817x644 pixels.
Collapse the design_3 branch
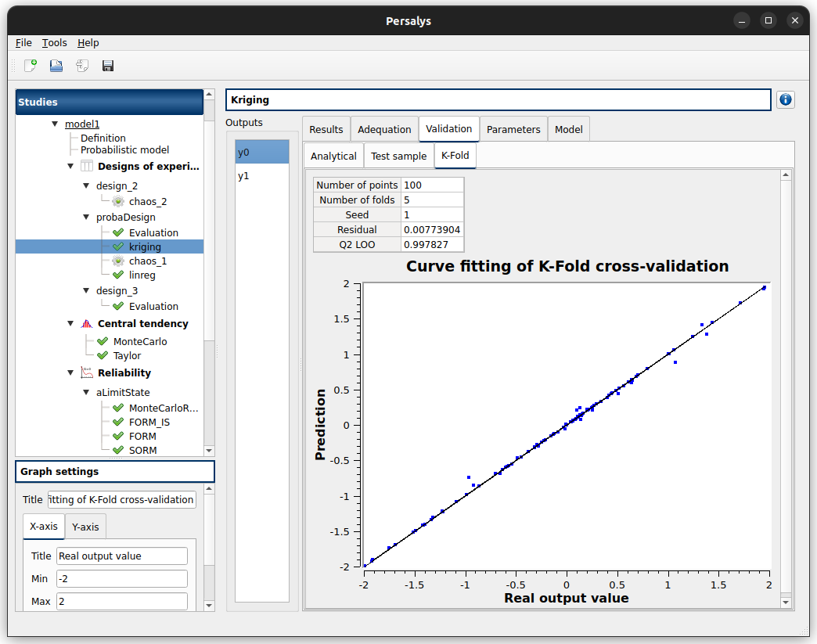pos(86,290)
